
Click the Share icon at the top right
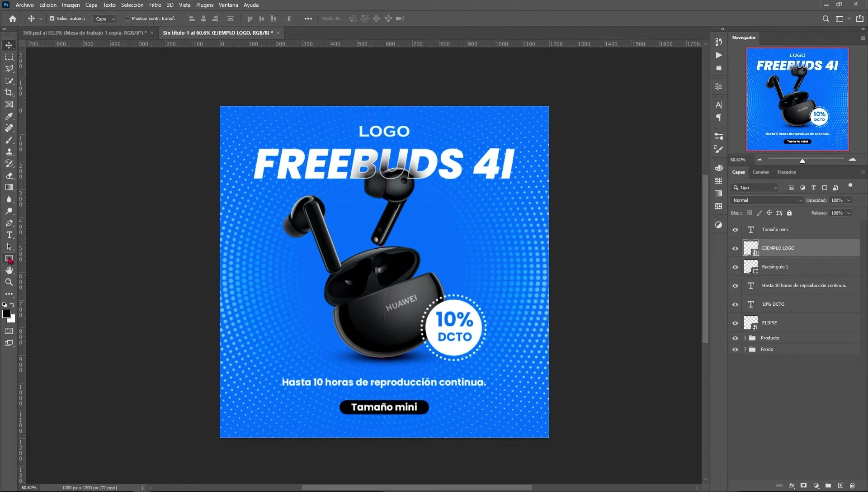point(859,19)
